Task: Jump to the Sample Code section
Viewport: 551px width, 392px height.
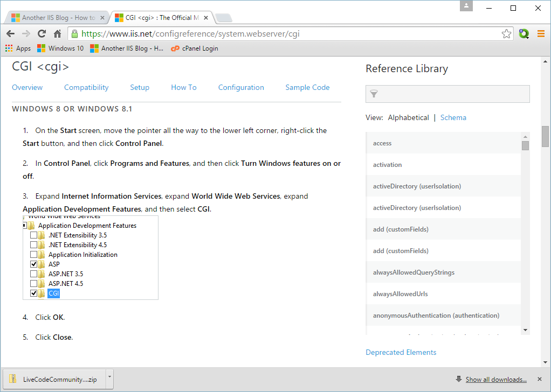Action: tap(307, 87)
